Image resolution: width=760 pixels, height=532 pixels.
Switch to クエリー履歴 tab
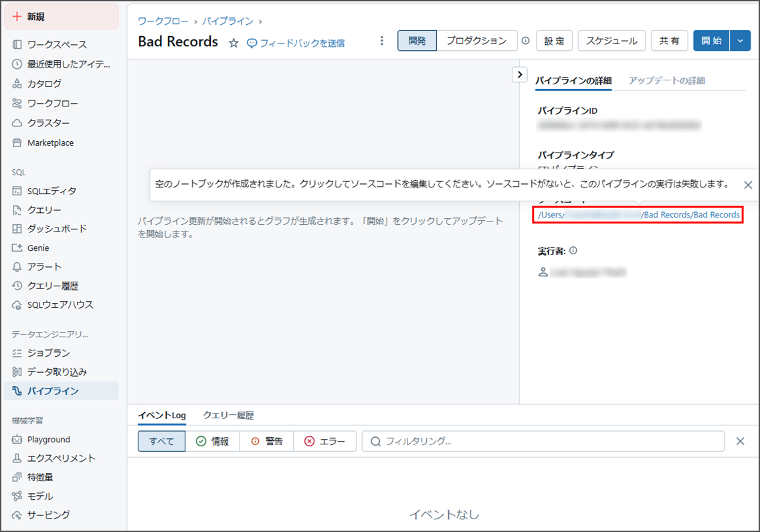coord(228,415)
